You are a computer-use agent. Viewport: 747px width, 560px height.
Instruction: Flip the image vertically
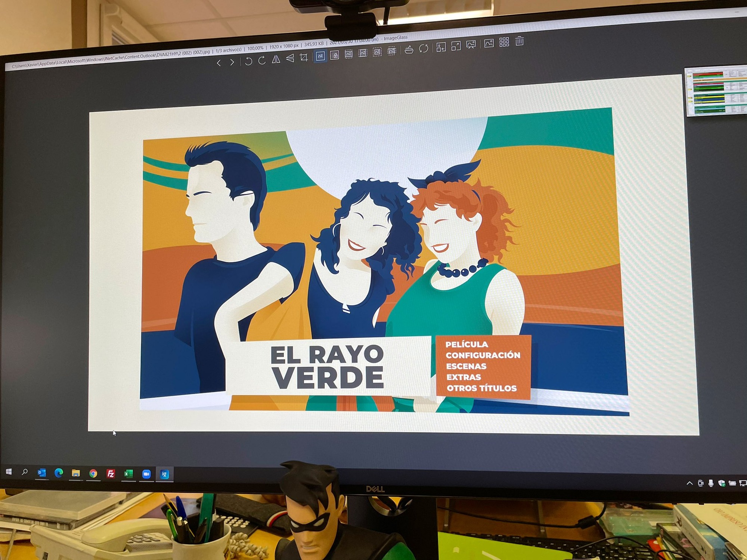[290, 58]
